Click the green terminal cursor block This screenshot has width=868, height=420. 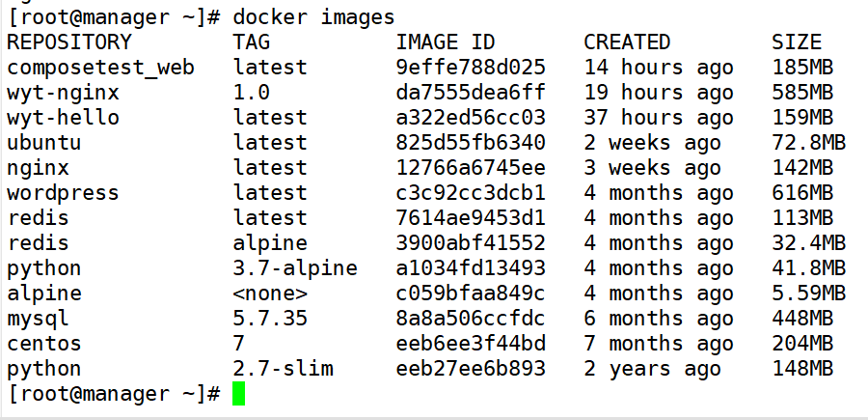238,393
